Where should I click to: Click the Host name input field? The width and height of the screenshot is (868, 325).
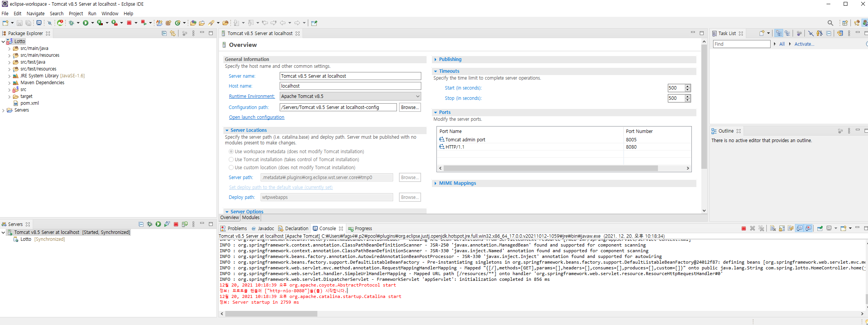[x=350, y=86]
